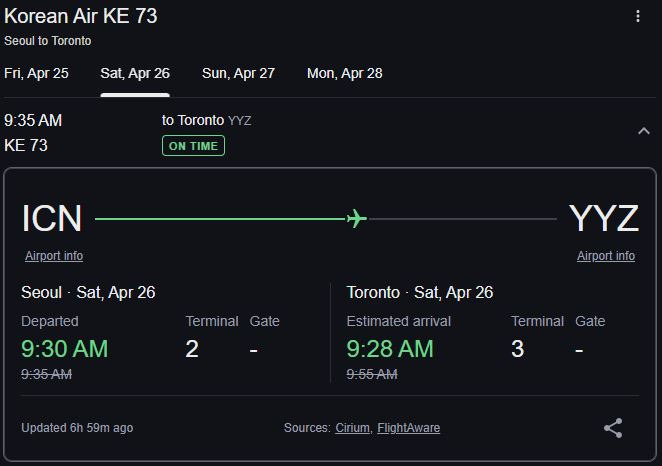Open the Cirium source link
The image size is (662, 466).
tap(352, 428)
